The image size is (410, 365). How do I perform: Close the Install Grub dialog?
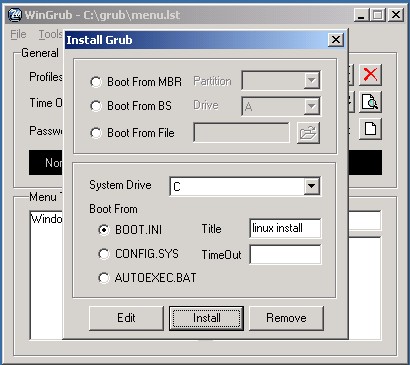[x=336, y=40]
